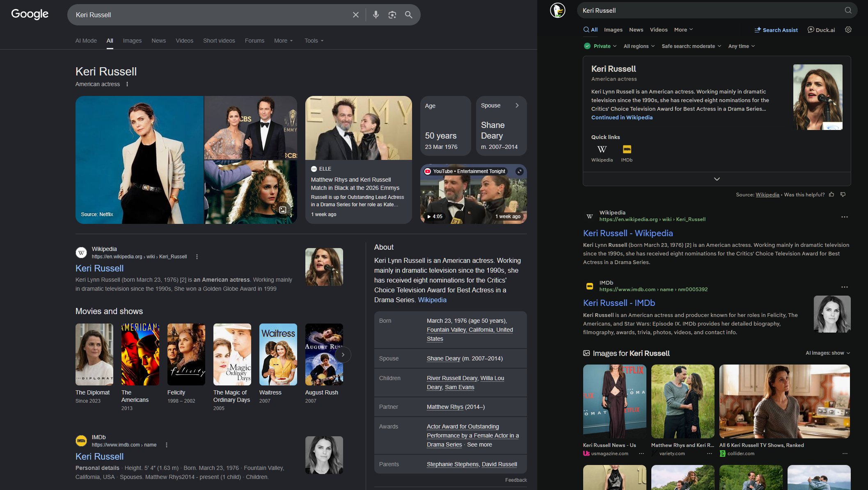Give thumbs down to DuckDuckGo answer

pos(843,194)
